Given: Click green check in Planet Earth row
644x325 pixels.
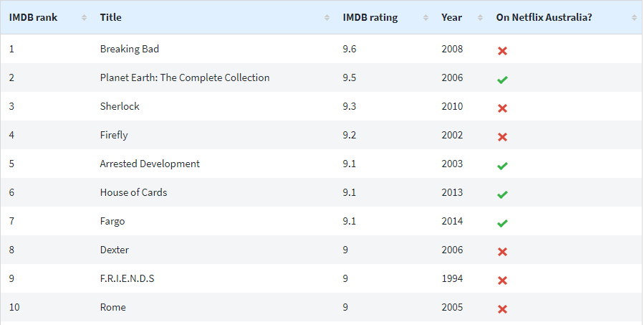Looking at the screenshot, I should pyautogui.click(x=502, y=80).
